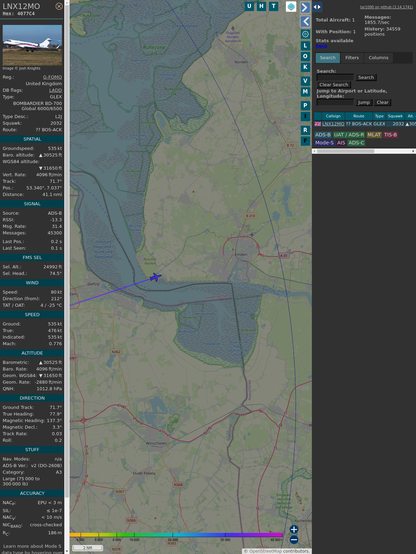Zoom out with the minus button
The width and height of the screenshot is (416, 554).
coord(294,540)
